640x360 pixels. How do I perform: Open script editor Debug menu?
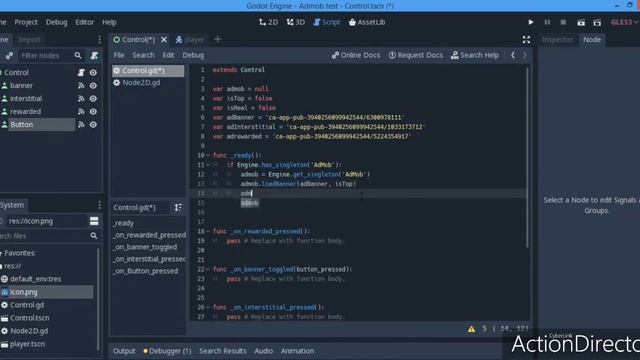tap(193, 55)
